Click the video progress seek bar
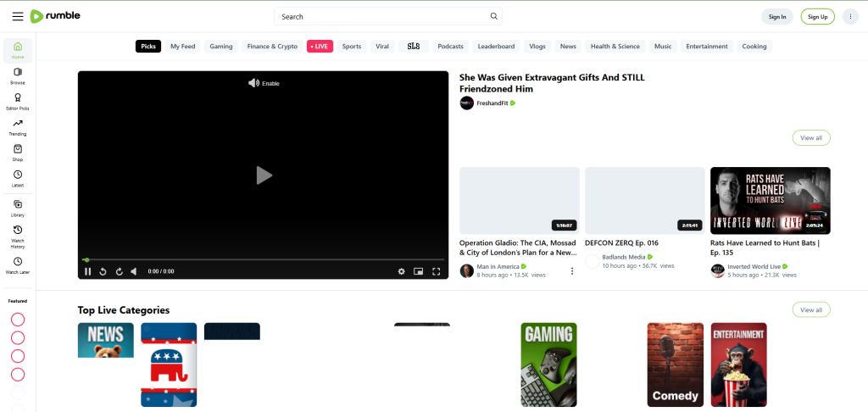The width and height of the screenshot is (868, 412). point(263,259)
